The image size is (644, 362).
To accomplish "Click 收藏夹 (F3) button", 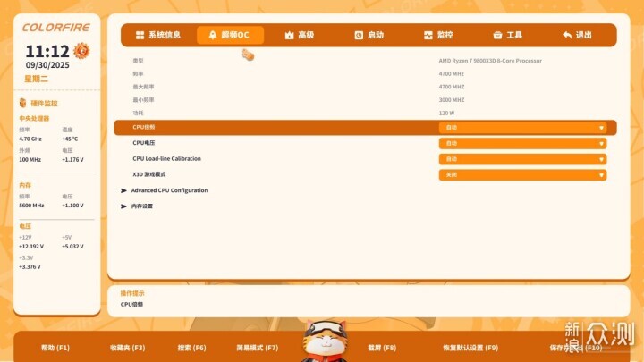I will click(x=127, y=348).
